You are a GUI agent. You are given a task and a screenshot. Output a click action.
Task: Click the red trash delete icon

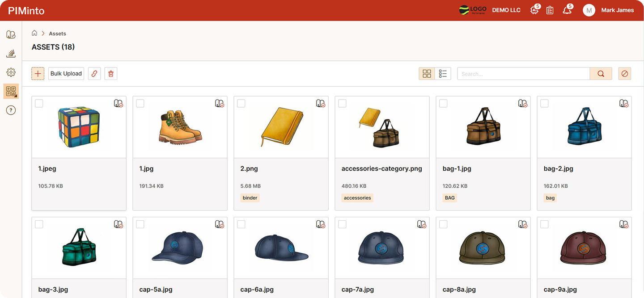point(110,73)
